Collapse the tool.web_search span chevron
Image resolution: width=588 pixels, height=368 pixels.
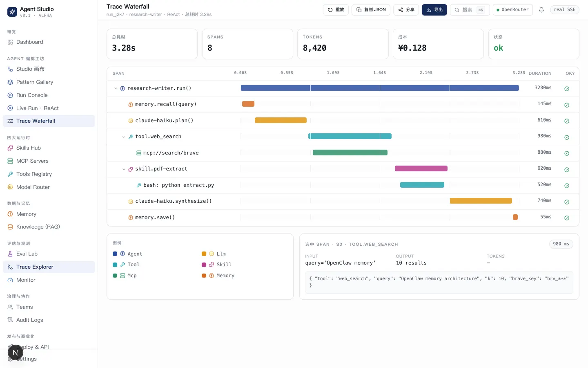pos(124,137)
